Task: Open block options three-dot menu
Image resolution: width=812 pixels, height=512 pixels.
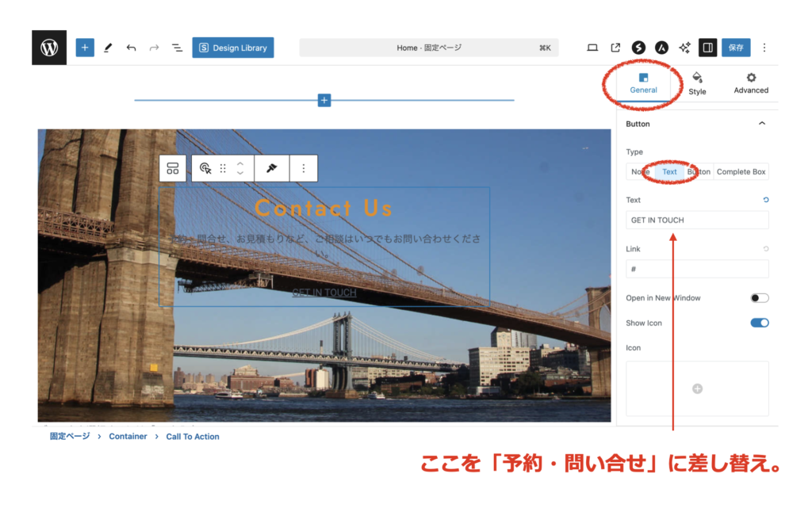Action: 304,168
